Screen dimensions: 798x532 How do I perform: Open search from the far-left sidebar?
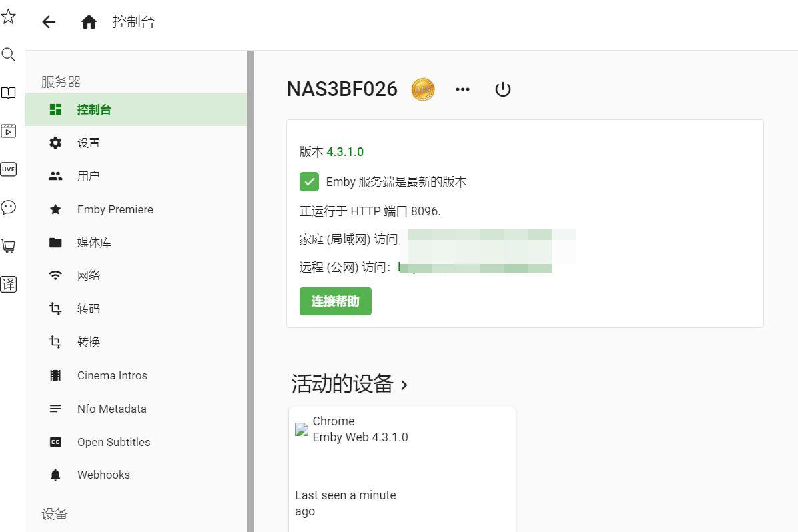9,55
